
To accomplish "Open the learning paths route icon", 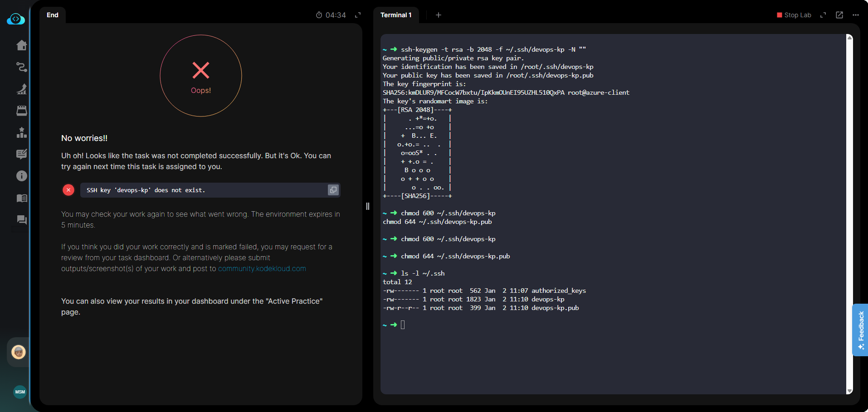I will click(21, 67).
